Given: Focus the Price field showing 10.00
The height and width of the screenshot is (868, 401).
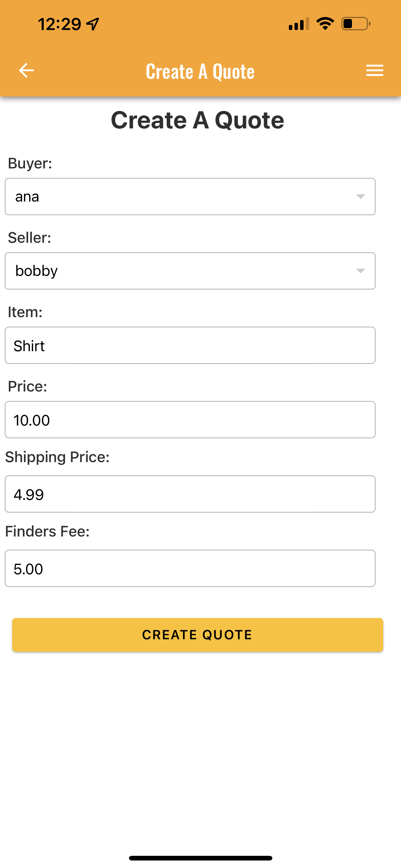Looking at the screenshot, I should click(190, 420).
